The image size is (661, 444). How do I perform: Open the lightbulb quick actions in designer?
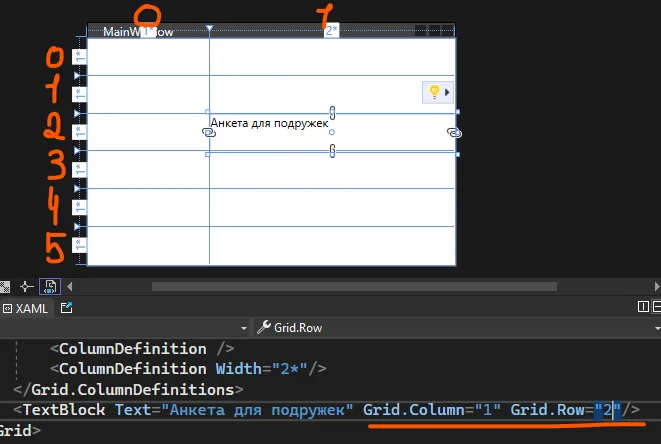434,92
